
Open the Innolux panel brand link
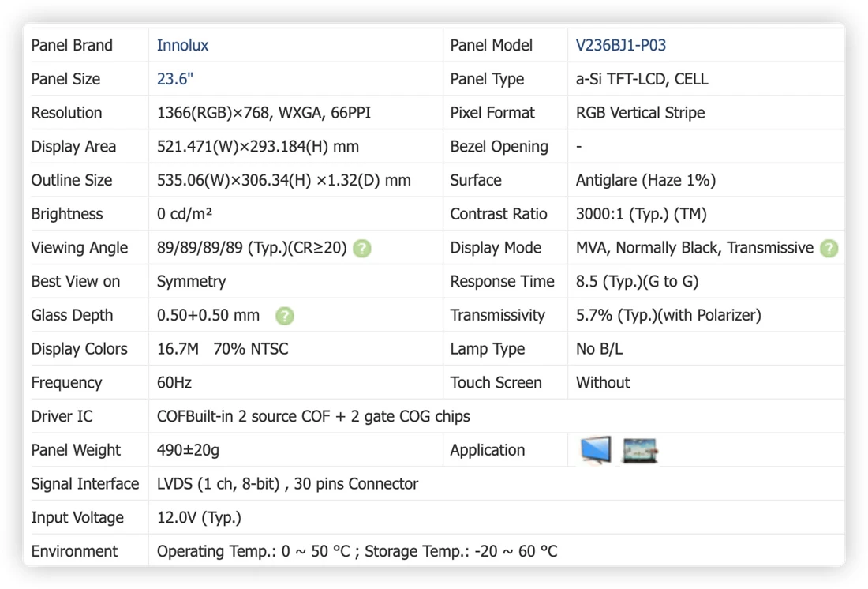pyautogui.click(x=182, y=46)
